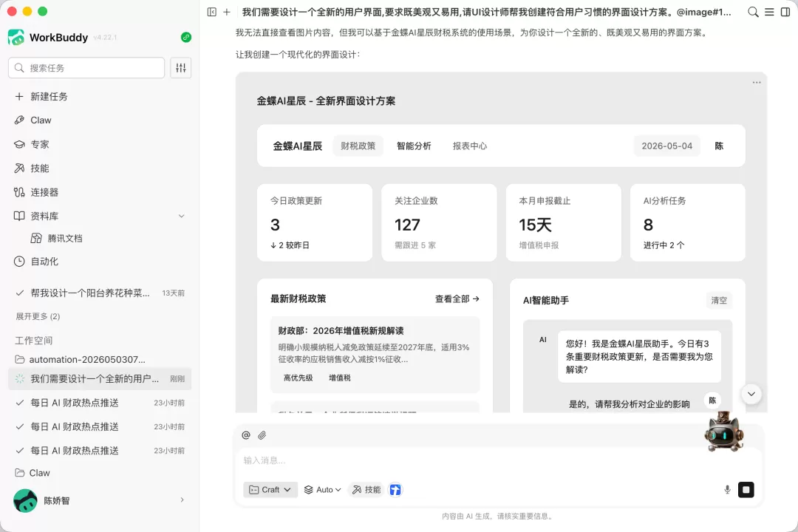The image size is (798, 532).
Task: Click the 技能 button in composer
Action: pyautogui.click(x=366, y=490)
